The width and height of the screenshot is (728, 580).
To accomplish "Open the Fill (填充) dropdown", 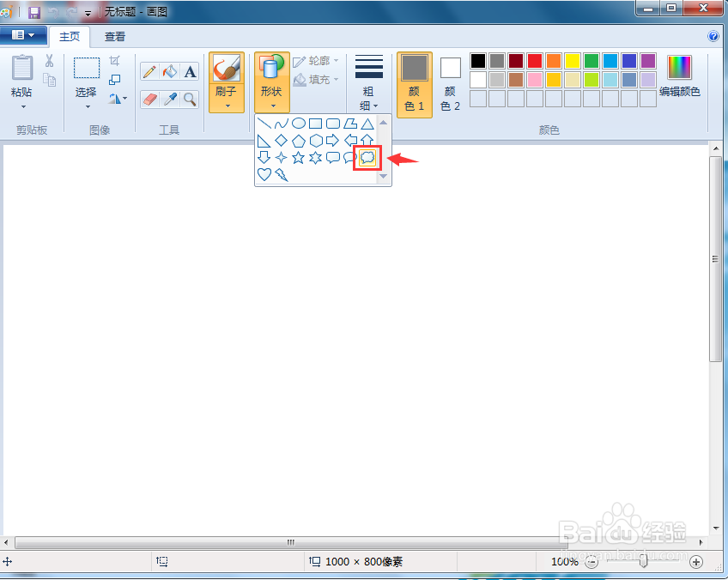I will coord(316,80).
